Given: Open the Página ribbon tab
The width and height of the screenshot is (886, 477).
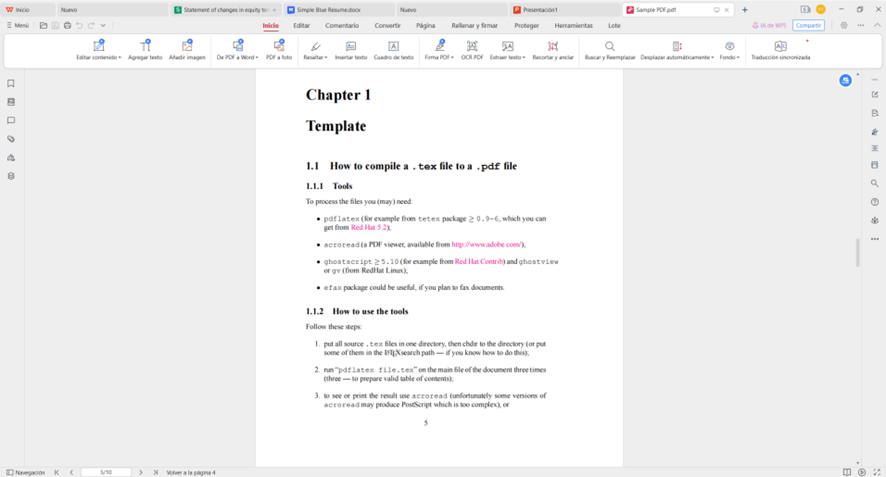Looking at the screenshot, I should [425, 25].
